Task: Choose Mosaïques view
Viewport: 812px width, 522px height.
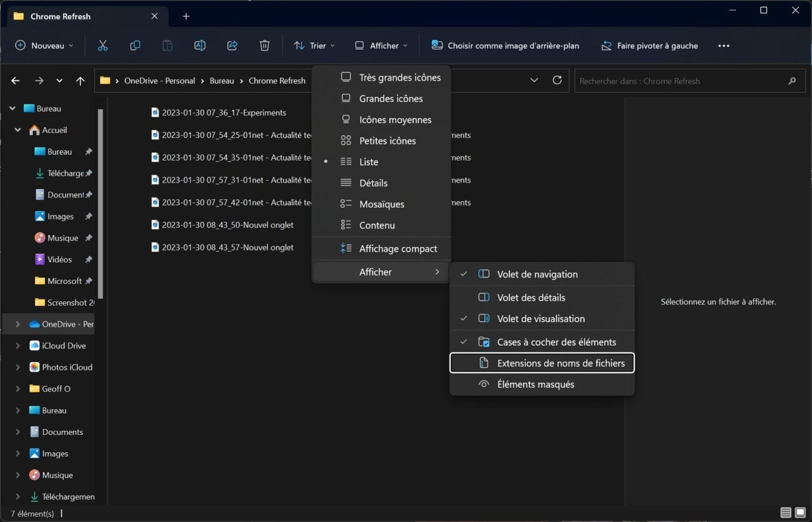Action: click(x=381, y=204)
